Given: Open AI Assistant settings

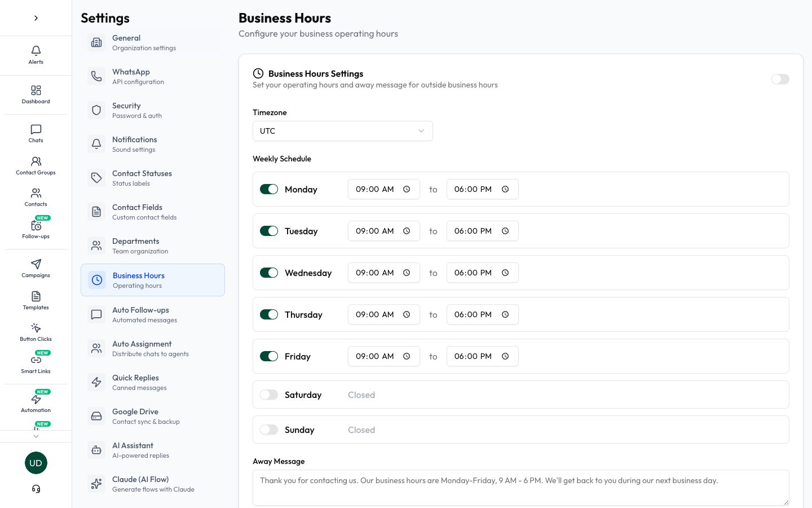Looking at the screenshot, I should pyautogui.click(x=153, y=450).
